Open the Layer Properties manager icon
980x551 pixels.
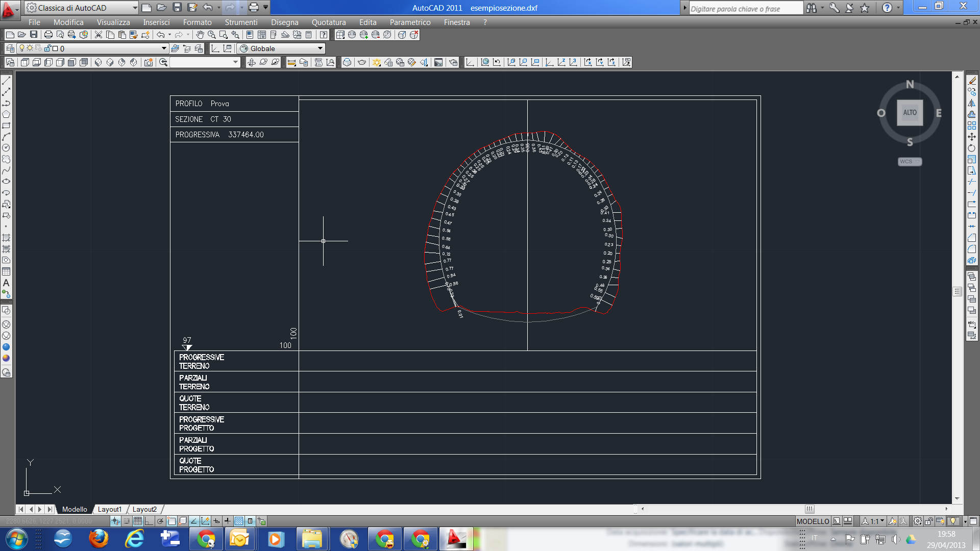coord(10,48)
